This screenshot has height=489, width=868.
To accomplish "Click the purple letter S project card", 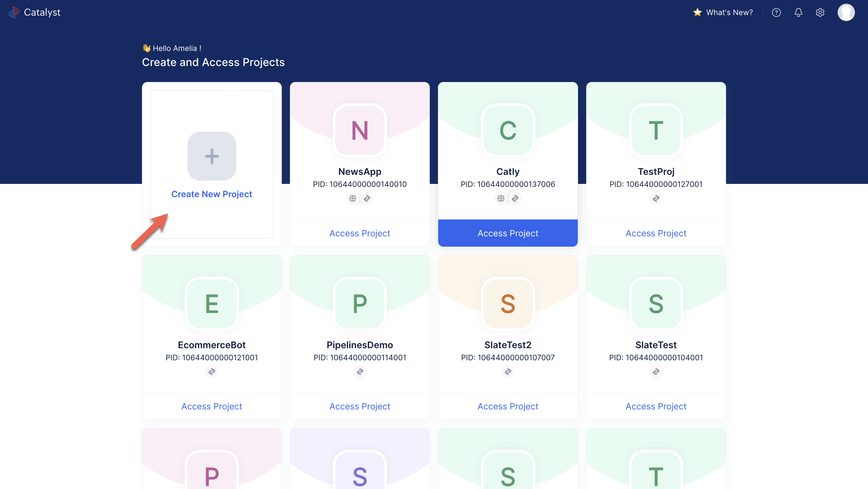I will [360, 459].
